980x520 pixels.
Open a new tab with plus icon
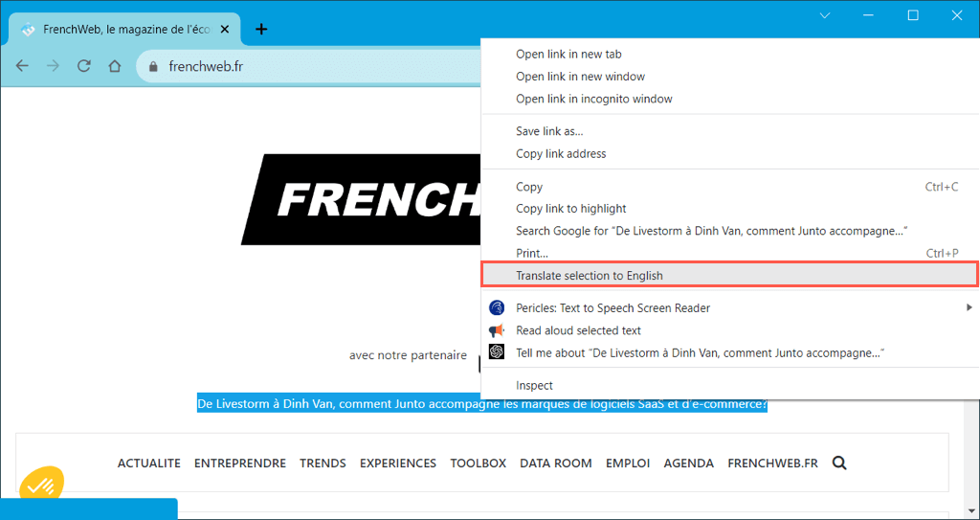(261, 29)
